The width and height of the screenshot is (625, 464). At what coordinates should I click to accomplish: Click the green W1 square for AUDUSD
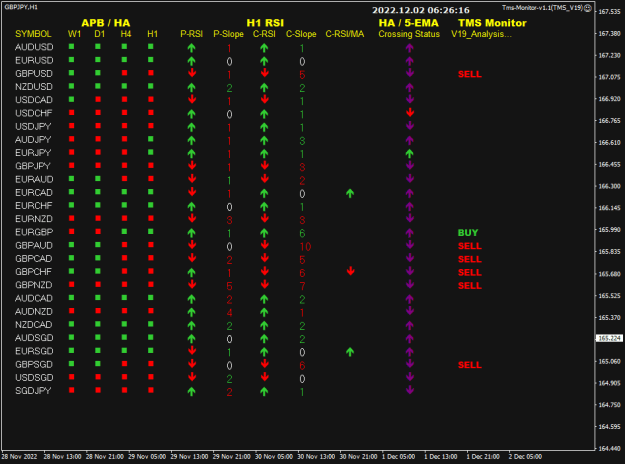tap(71, 47)
